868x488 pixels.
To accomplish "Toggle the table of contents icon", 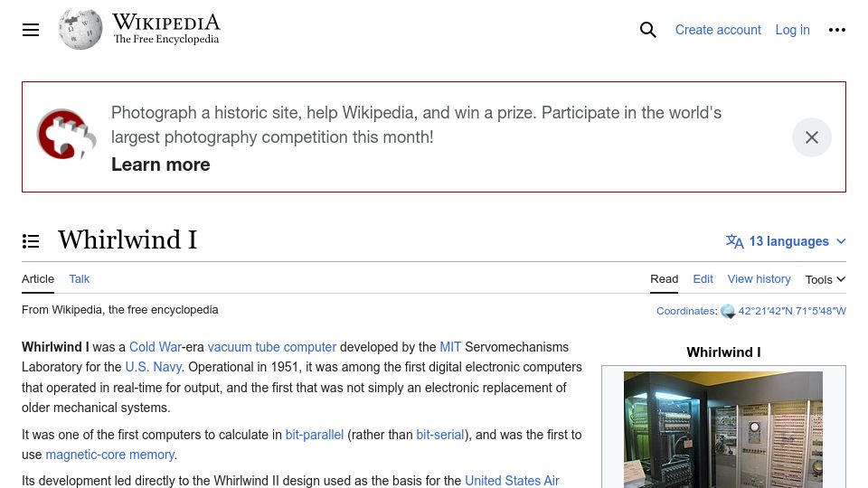I will (31, 241).
